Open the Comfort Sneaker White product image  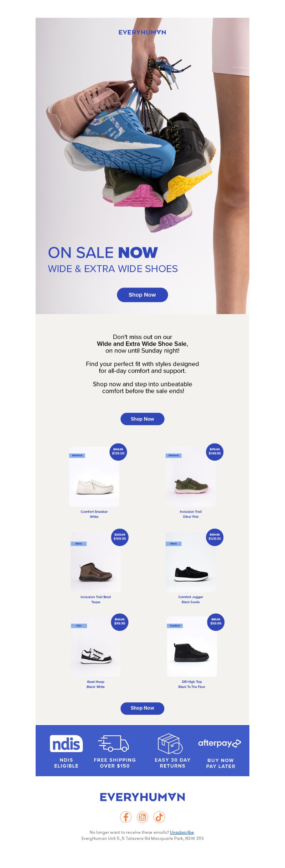click(x=94, y=477)
